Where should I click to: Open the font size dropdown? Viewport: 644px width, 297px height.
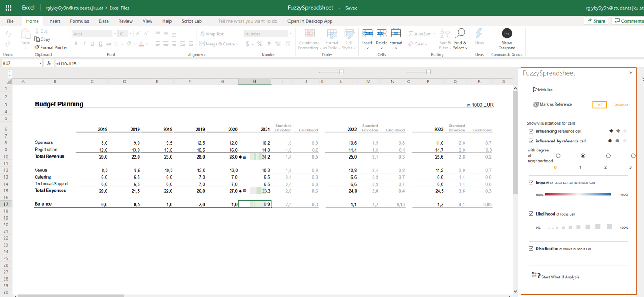pyautogui.click(x=131, y=34)
